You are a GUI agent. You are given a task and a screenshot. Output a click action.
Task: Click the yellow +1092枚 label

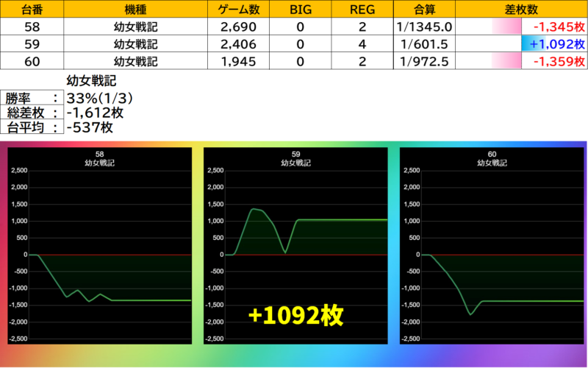point(295,316)
